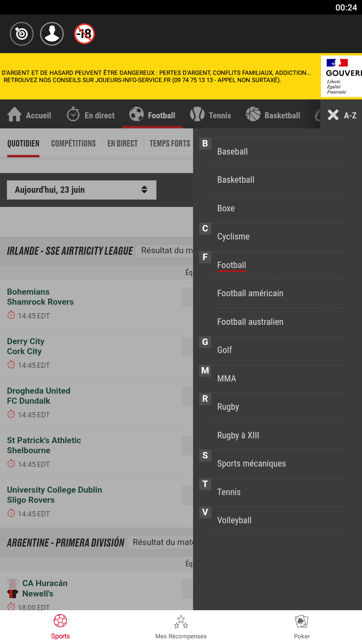Tap the Tennis racket icon in navbar
The height and width of the screenshot is (644, 362).
coord(197,115)
